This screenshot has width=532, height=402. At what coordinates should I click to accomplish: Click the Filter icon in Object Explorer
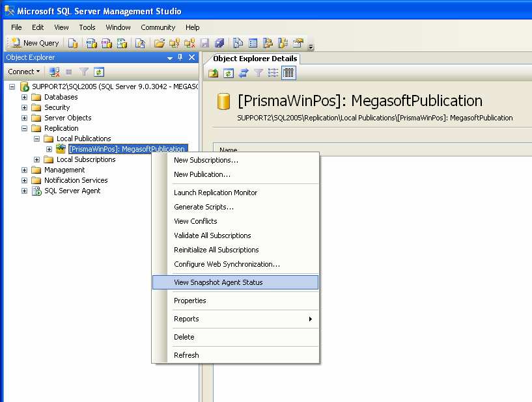84,72
